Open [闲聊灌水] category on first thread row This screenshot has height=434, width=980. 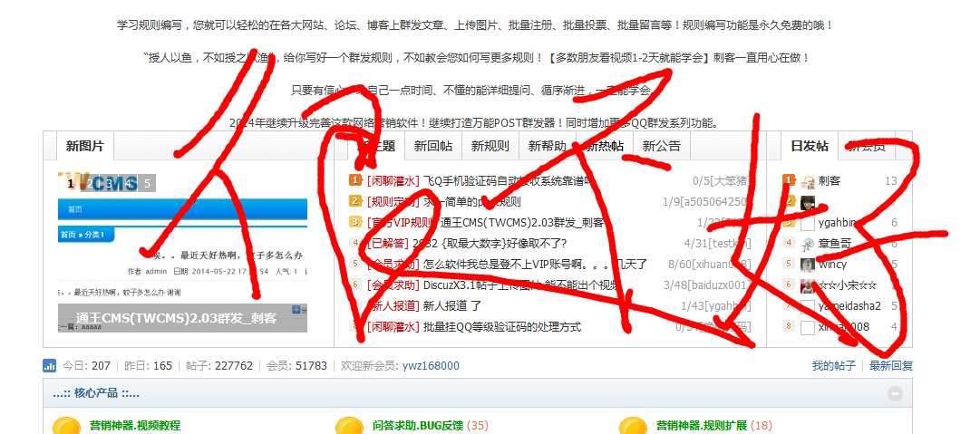tap(393, 181)
